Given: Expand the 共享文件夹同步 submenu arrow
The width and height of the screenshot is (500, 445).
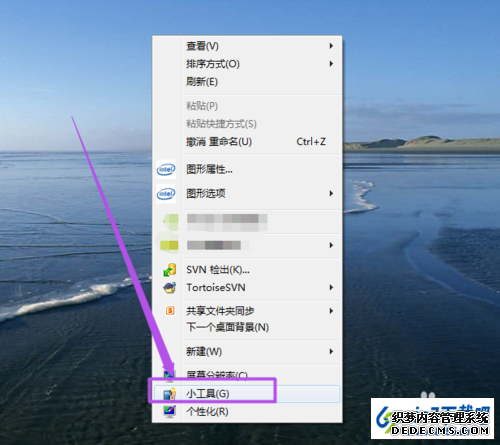Looking at the screenshot, I should [331, 311].
